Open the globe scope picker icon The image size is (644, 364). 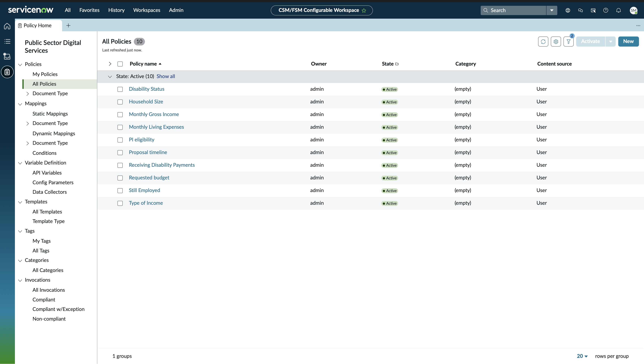click(568, 10)
